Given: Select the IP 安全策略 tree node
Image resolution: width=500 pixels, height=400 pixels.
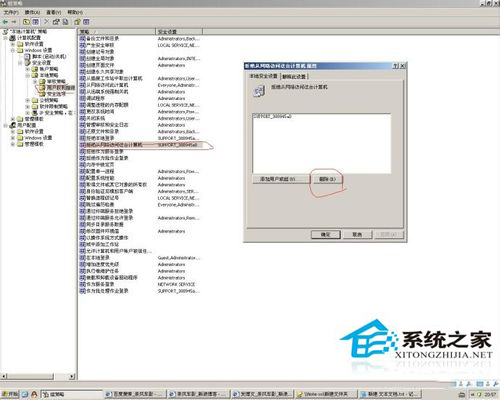Looking at the screenshot, I should tap(56, 113).
